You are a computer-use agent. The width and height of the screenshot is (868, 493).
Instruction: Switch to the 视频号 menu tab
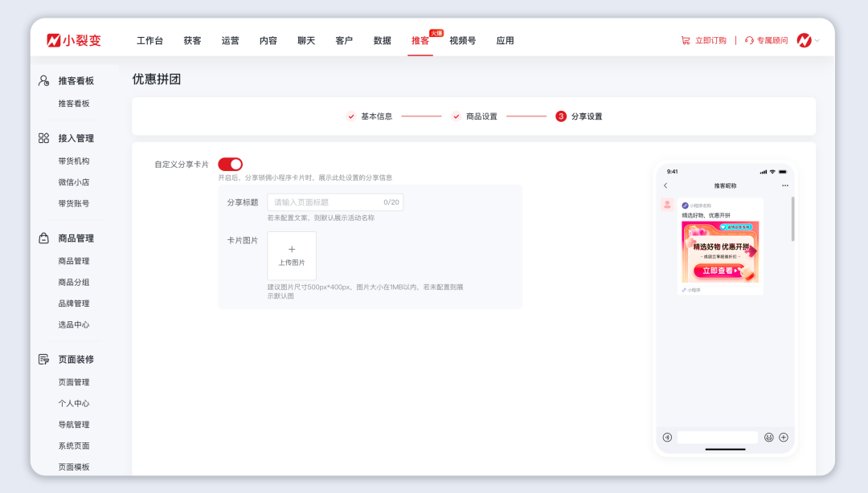[x=461, y=39]
